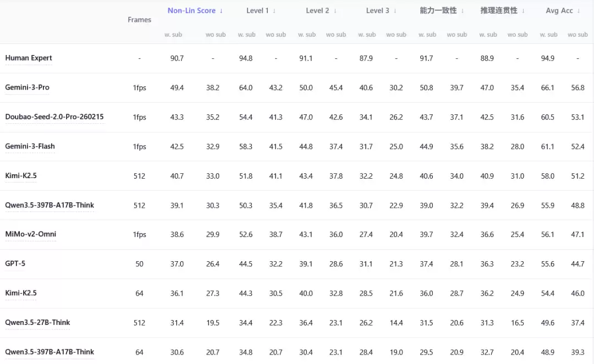Screen dimensions: 594x364
Task: Open the Qwen3.5-27B-Think model name
Action: click(37, 322)
